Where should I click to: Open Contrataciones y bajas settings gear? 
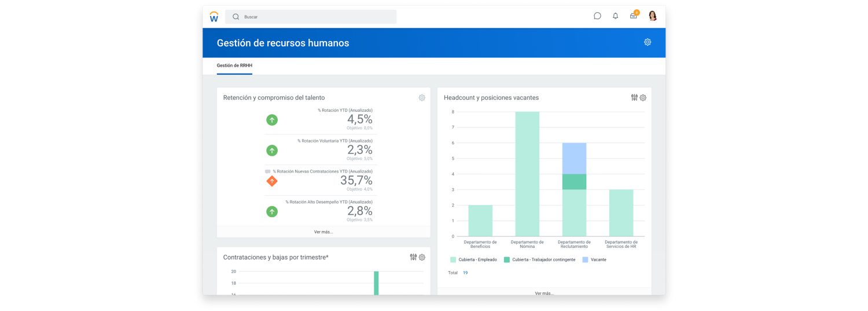[422, 257]
